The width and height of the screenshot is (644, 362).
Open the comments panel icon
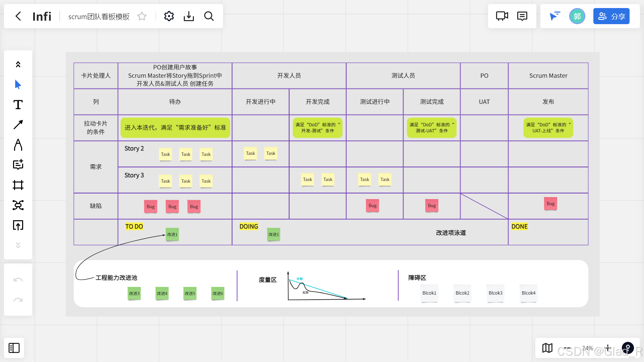click(522, 16)
